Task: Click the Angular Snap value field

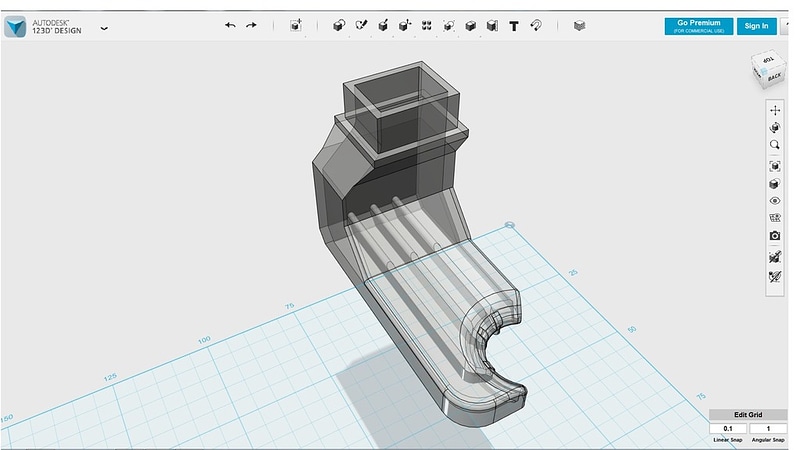Action: (768, 429)
